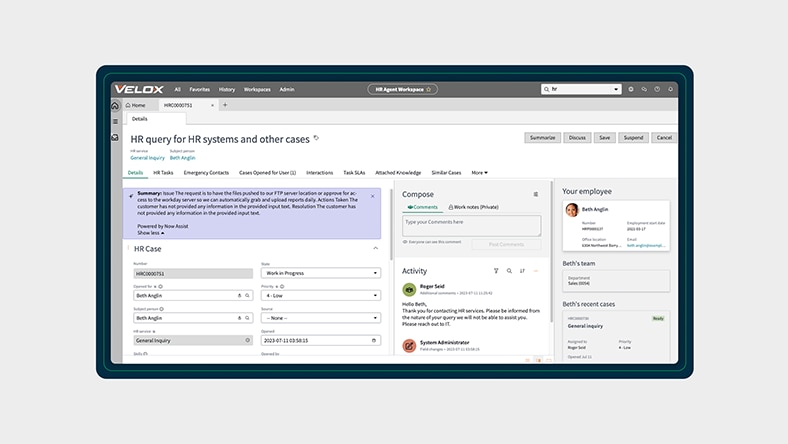Click the Post Comments button
This screenshot has width=788, height=444.
(x=506, y=244)
